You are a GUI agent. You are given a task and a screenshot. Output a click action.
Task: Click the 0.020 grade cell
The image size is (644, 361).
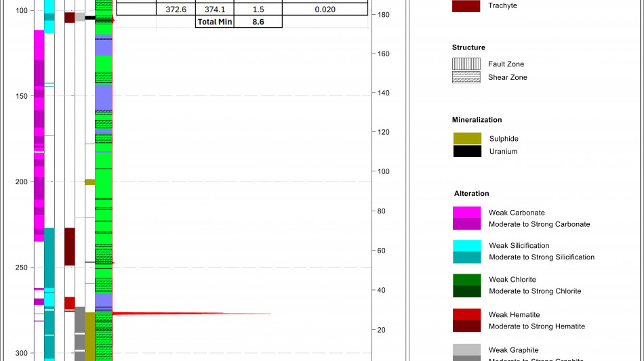(x=325, y=9)
